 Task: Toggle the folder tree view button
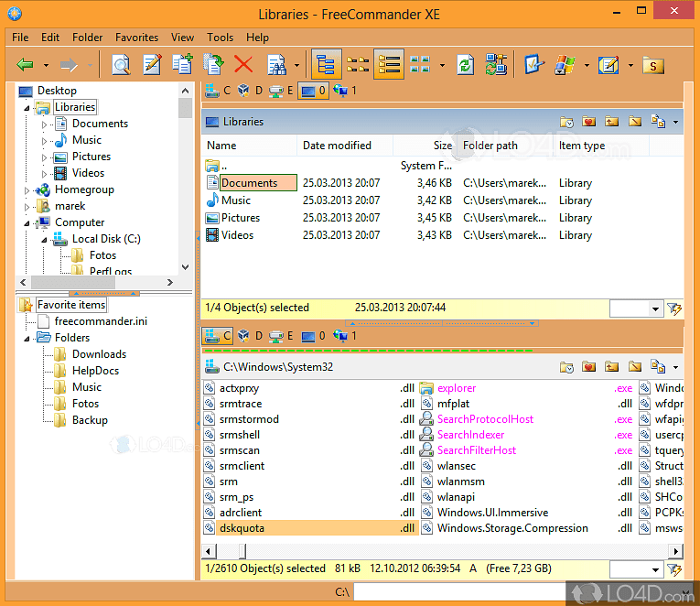[x=327, y=64]
